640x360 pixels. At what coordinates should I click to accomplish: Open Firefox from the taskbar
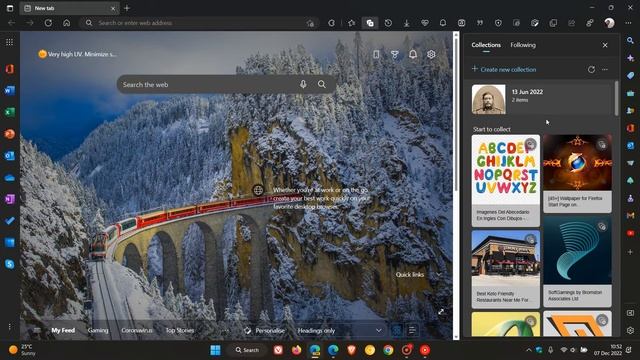pyautogui.click(x=296, y=350)
